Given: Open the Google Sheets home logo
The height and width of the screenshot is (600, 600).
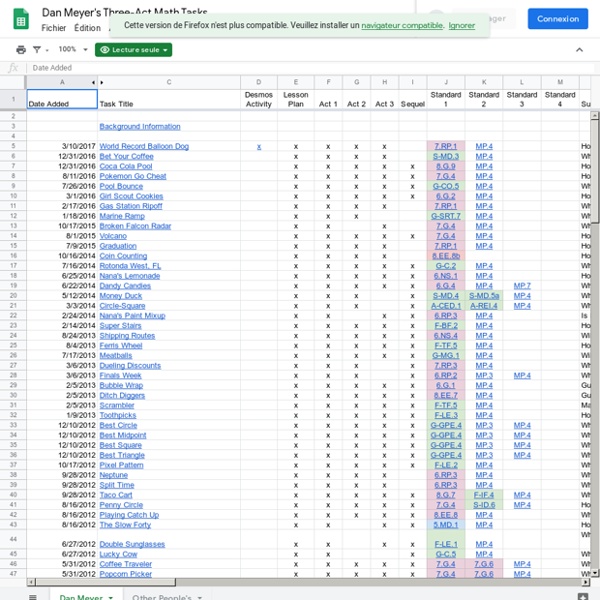Looking at the screenshot, I should point(21,19).
